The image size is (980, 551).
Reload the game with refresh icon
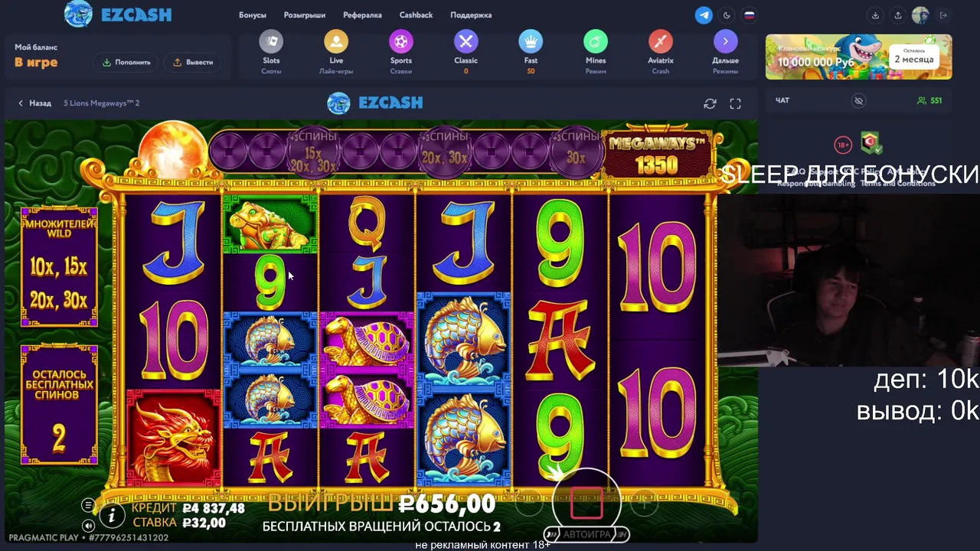click(710, 103)
